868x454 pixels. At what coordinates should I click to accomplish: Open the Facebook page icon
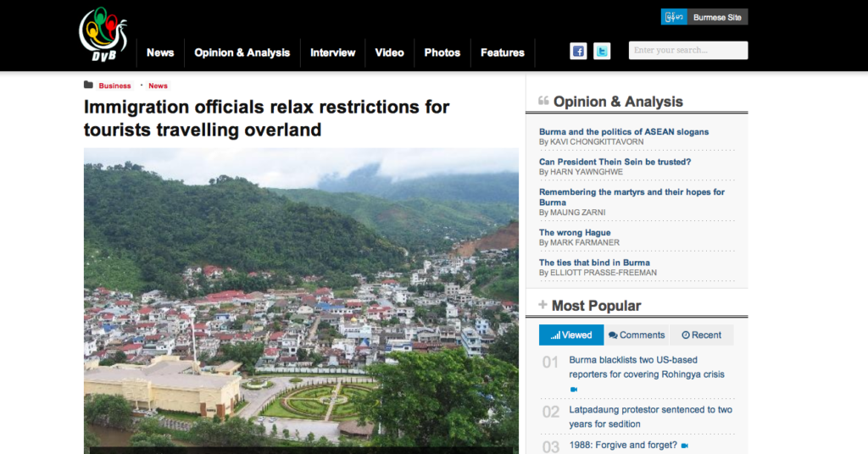(578, 52)
